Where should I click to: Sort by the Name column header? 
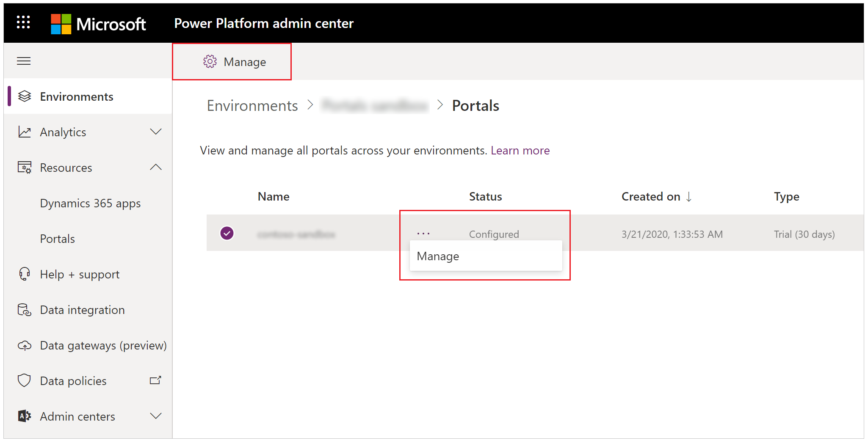pos(274,197)
